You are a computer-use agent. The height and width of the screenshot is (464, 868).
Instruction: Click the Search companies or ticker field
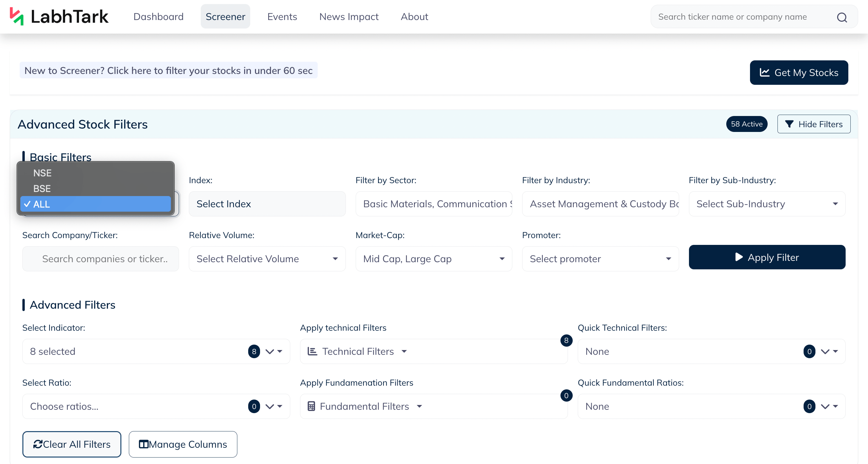[x=101, y=259]
